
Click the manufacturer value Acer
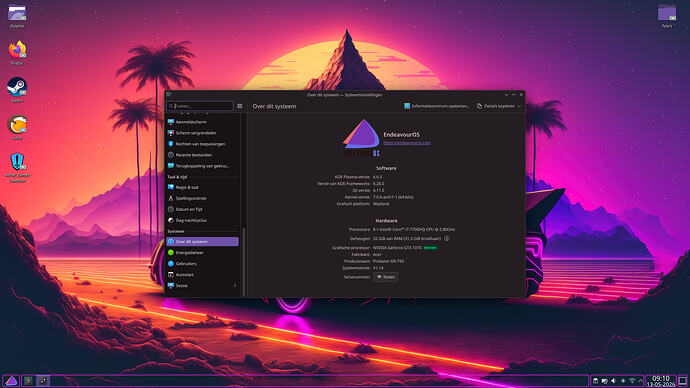[377, 254]
